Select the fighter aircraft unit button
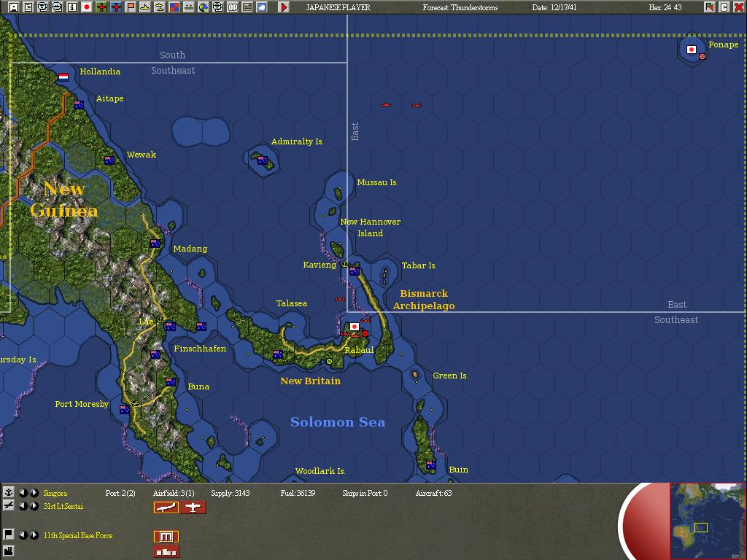 point(193,507)
